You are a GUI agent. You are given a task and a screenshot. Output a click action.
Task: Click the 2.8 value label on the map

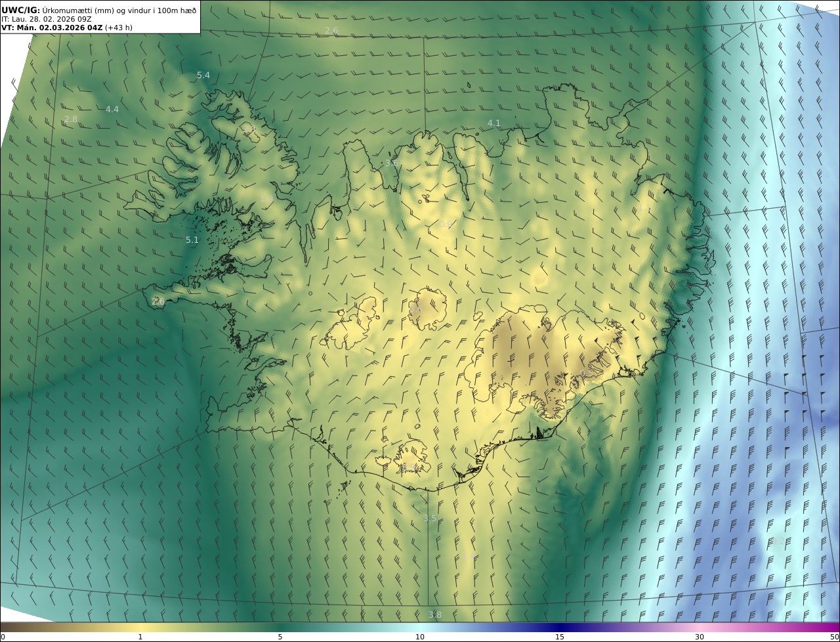pyautogui.click(x=71, y=119)
